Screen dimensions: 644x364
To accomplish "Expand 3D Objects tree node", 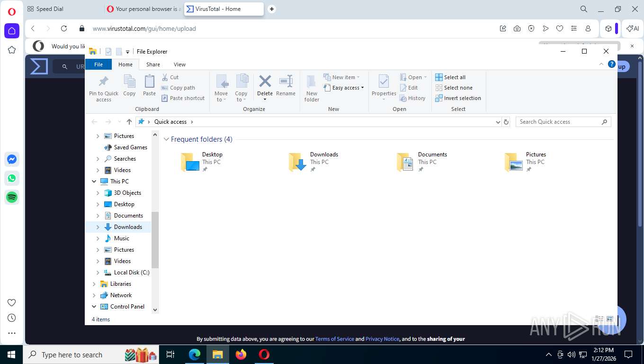I will pyautogui.click(x=98, y=193).
